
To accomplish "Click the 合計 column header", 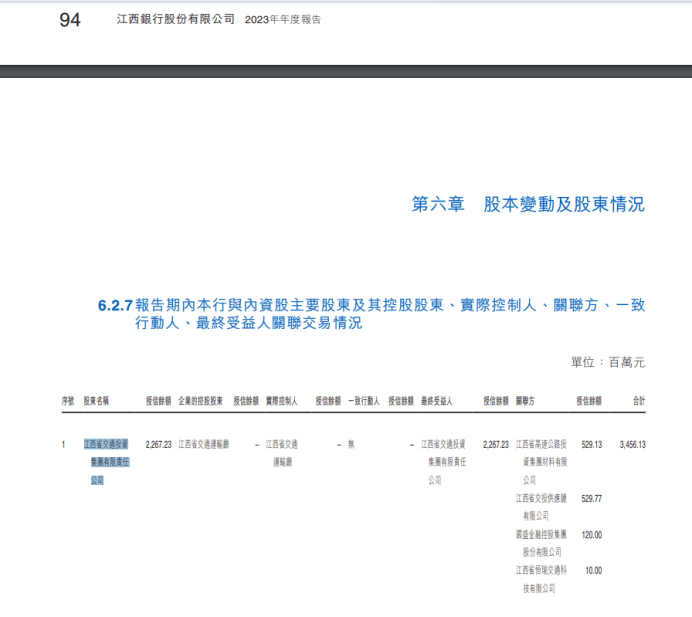I will (639, 401).
